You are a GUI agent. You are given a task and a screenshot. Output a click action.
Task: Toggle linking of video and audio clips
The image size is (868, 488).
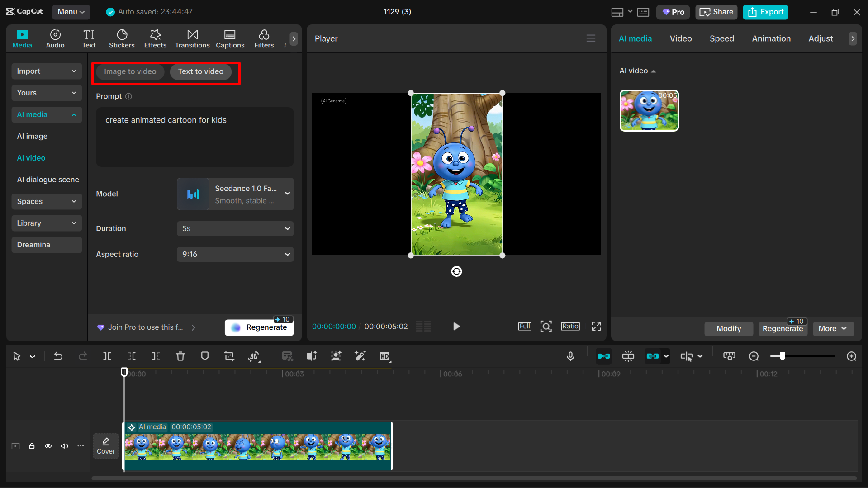tap(653, 356)
